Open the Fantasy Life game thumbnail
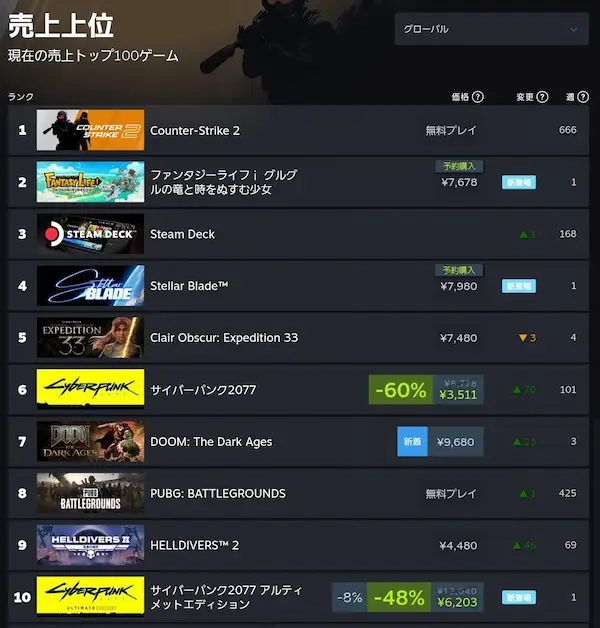The image size is (600, 628). click(91, 182)
